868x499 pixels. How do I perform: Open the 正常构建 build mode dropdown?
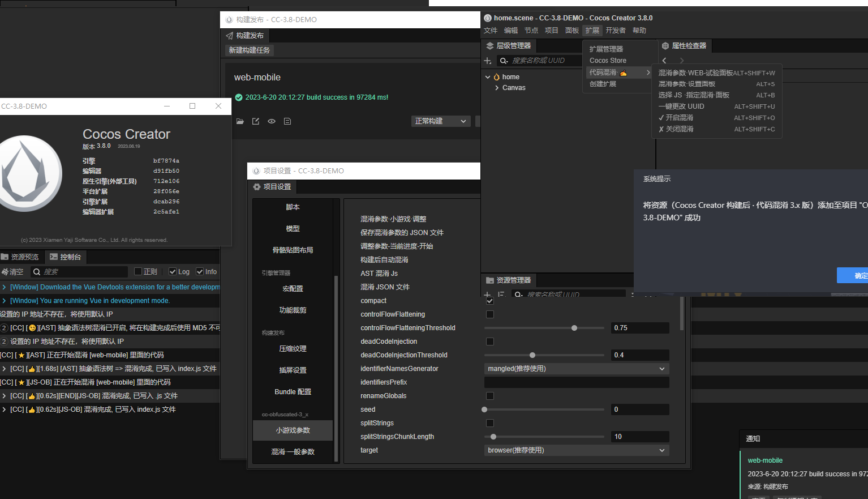tap(441, 121)
